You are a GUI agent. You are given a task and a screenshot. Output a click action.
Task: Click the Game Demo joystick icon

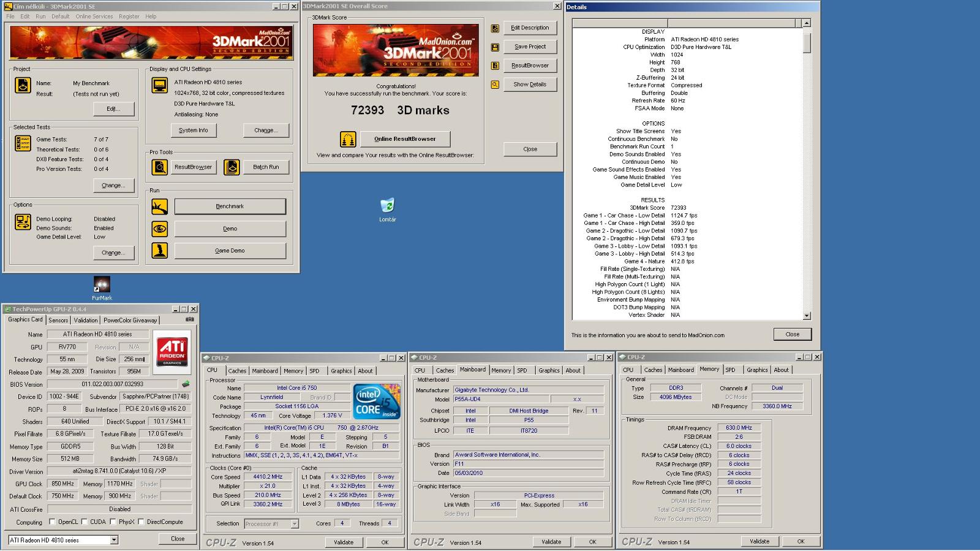[159, 250]
